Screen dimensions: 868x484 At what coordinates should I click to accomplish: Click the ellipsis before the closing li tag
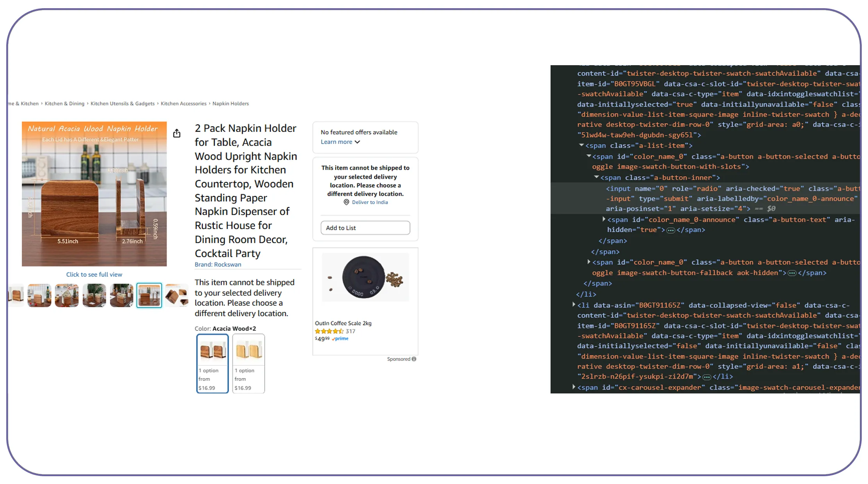click(707, 377)
